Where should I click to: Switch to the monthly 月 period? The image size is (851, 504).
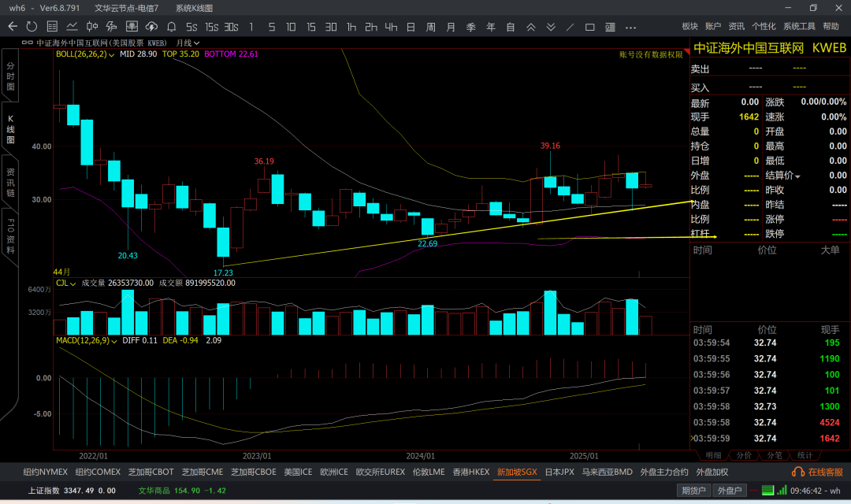[x=451, y=27]
